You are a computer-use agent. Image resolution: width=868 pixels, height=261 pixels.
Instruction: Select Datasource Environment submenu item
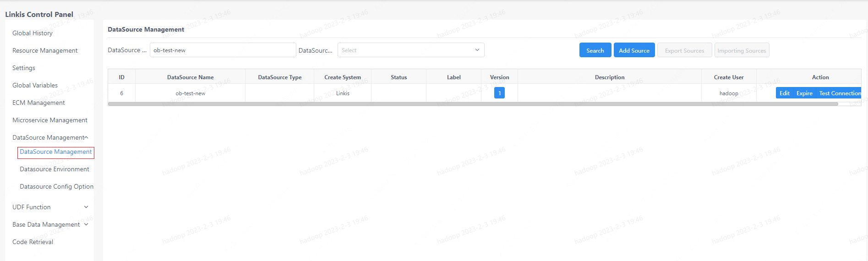(55, 169)
